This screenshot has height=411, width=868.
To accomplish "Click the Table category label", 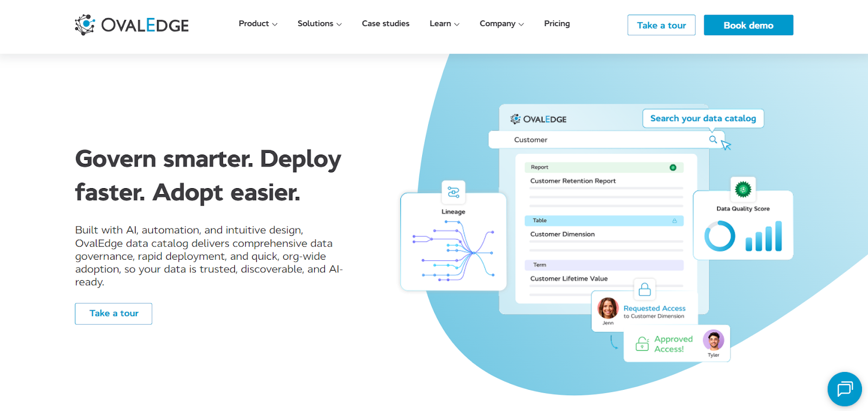I will [x=539, y=221].
